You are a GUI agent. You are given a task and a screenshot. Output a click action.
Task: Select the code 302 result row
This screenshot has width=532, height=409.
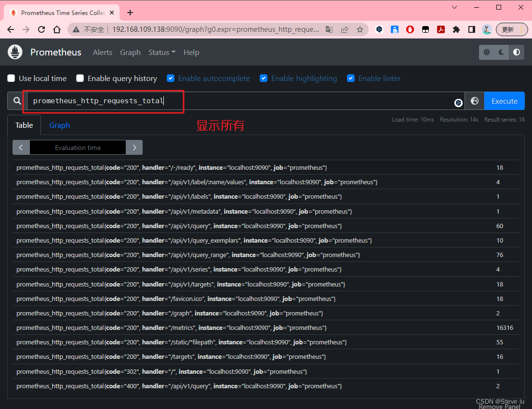(266, 372)
